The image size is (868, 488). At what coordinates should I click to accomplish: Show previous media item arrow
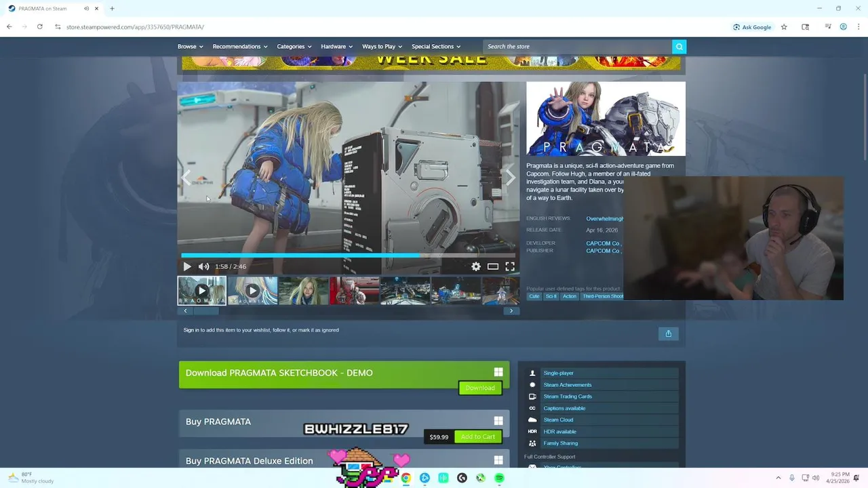point(187,178)
